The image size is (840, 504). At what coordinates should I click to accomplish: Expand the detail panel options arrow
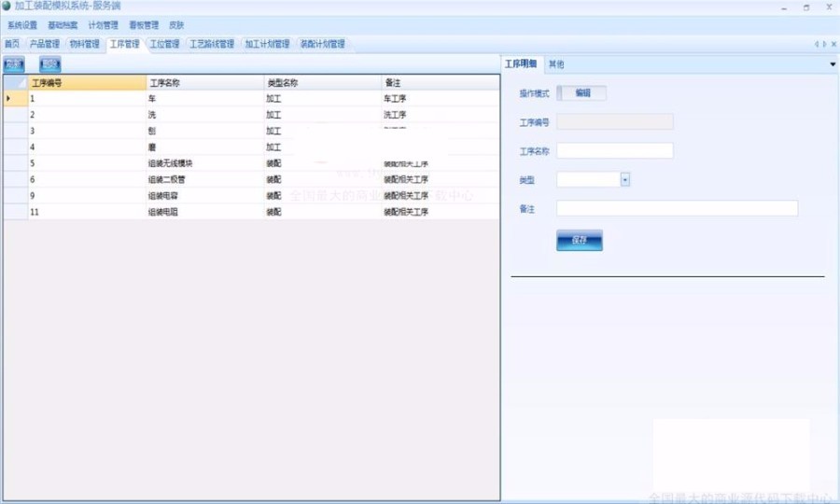tap(832, 64)
